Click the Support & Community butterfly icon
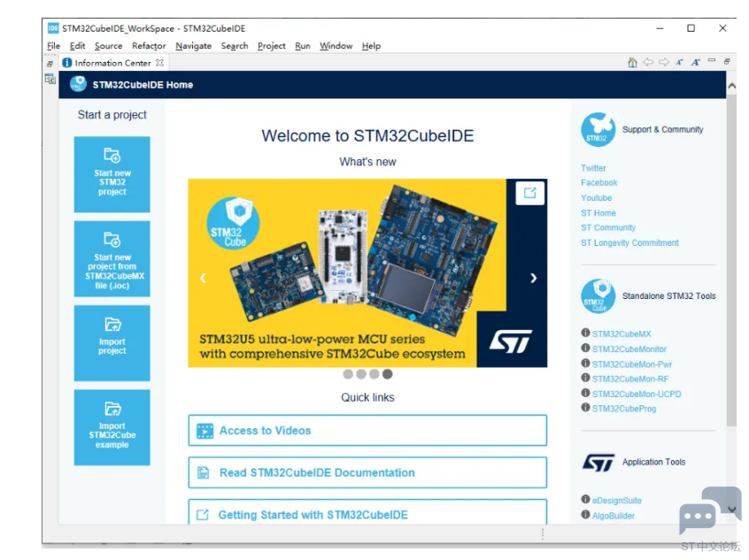 pos(598,129)
